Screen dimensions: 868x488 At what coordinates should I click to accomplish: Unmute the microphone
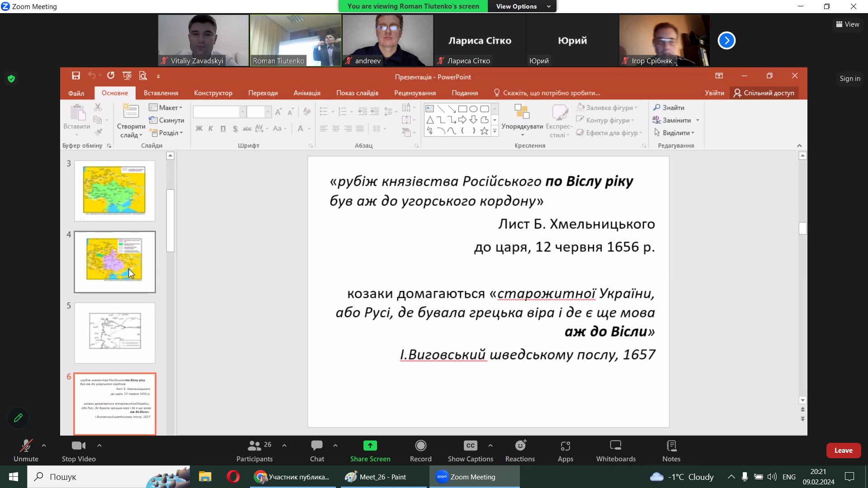(26, 446)
